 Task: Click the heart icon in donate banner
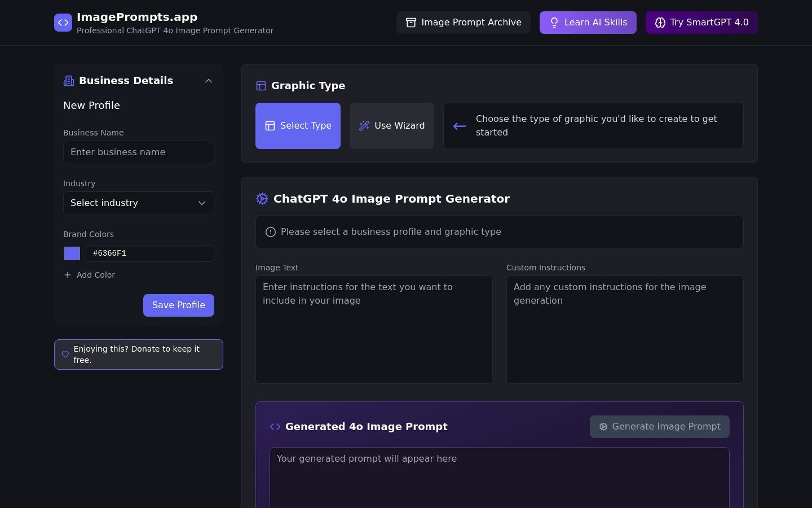(x=65, y=354)
